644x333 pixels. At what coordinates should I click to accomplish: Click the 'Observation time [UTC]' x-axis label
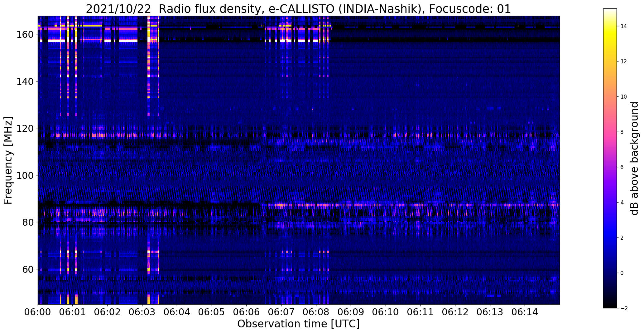tap(299, 324)
